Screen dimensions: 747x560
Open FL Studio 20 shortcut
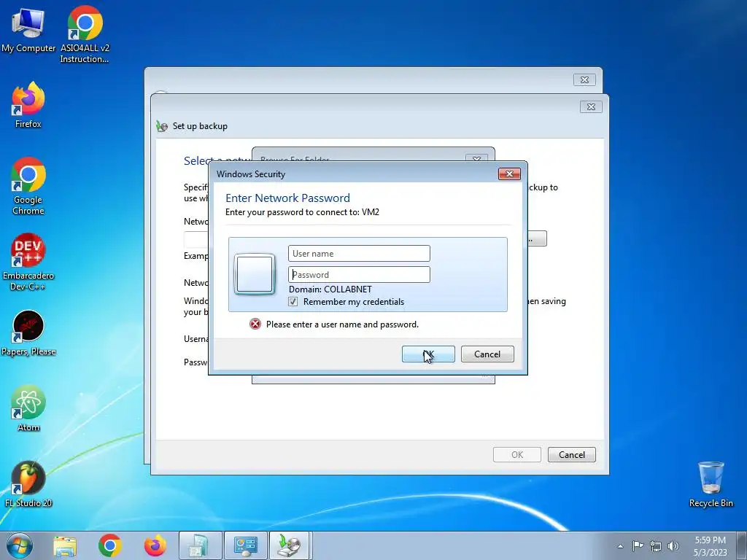[x=28, y=484]
